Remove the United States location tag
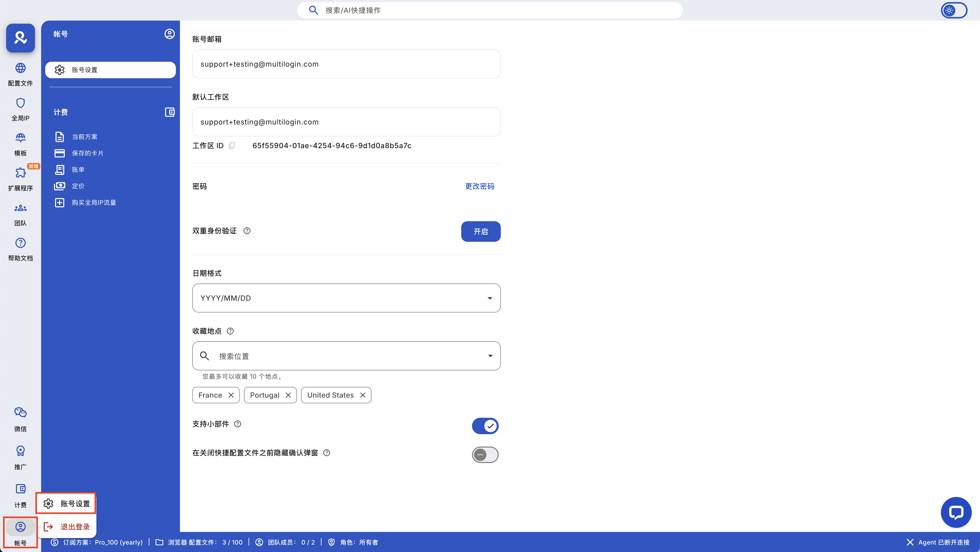The width and height of the screenshot is (980, 552). pyautogui.click(x=362, y=395)
